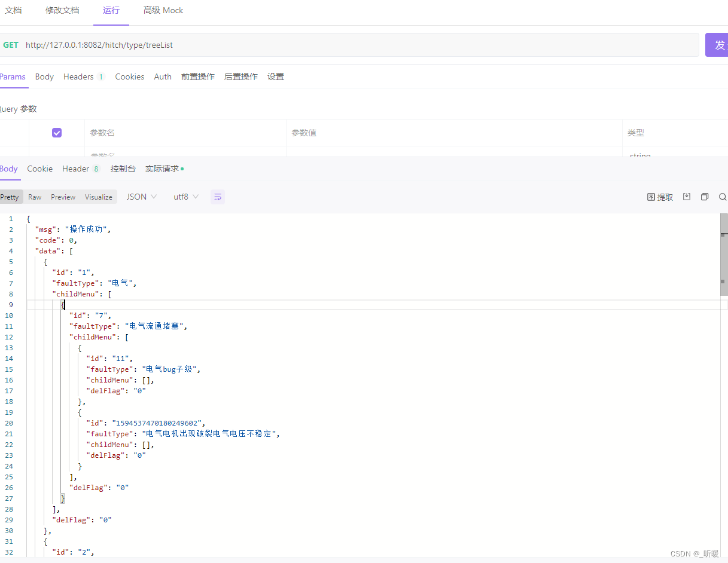Click the "data": [ line
728x563 pixels.
(54, 251)
